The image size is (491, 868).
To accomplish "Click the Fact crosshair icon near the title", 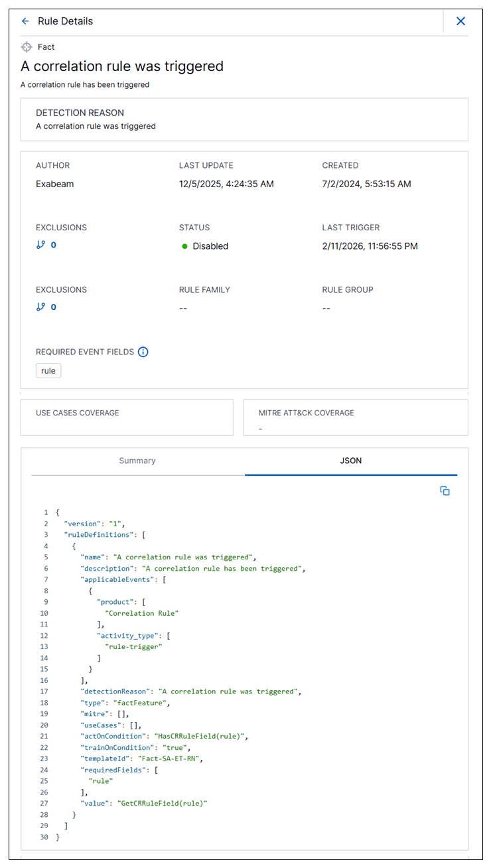I will point(27,46).
